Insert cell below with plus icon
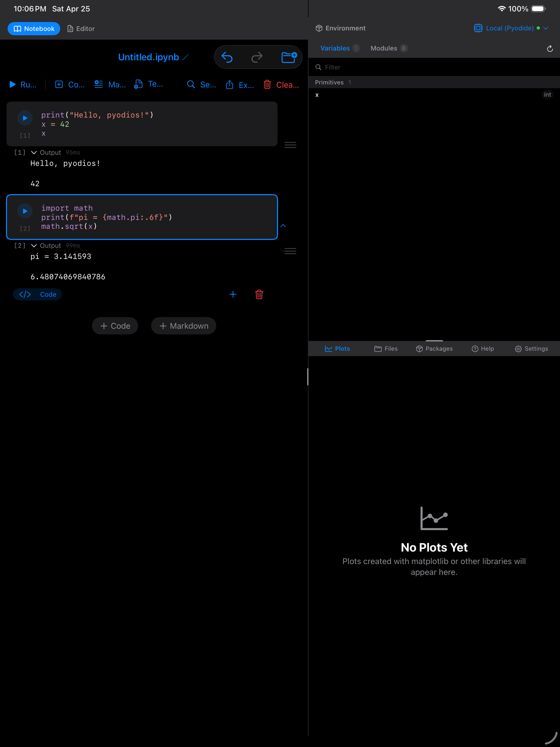Screen dimensions: 560x747 point(233,295)
